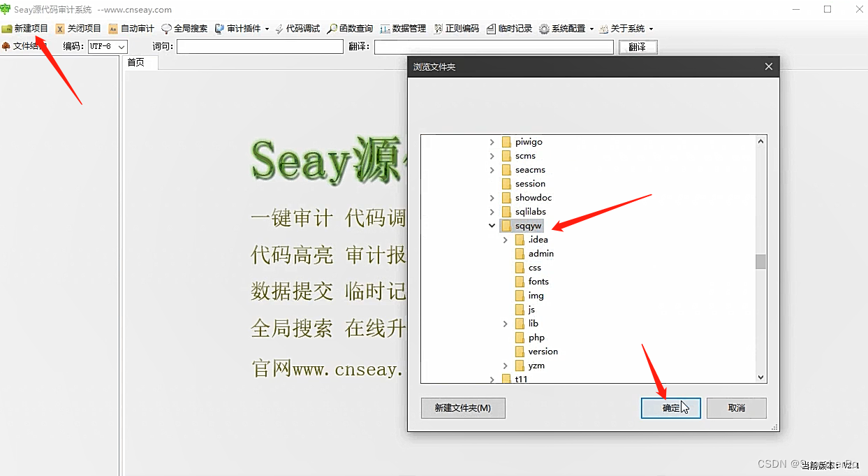
Task: Confirm with the 确定 button
Action: [x=670, y=408]
